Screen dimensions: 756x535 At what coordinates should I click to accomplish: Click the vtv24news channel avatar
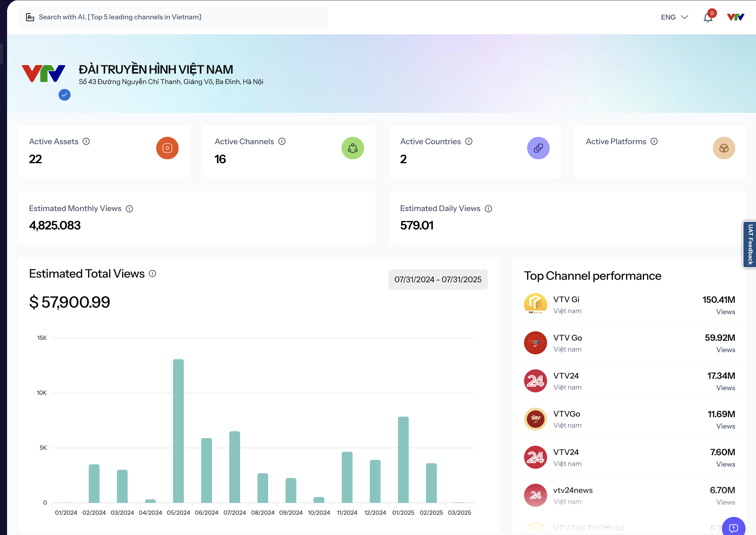coord(535,495)
